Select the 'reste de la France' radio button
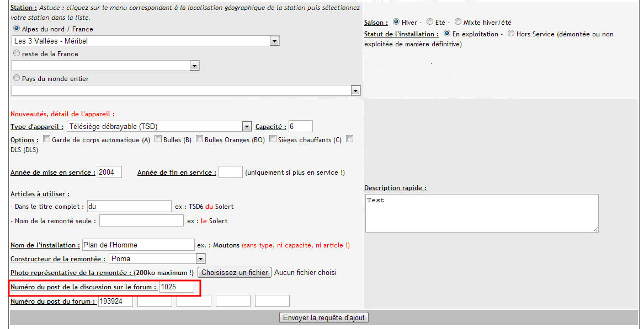 coord(16,53)
